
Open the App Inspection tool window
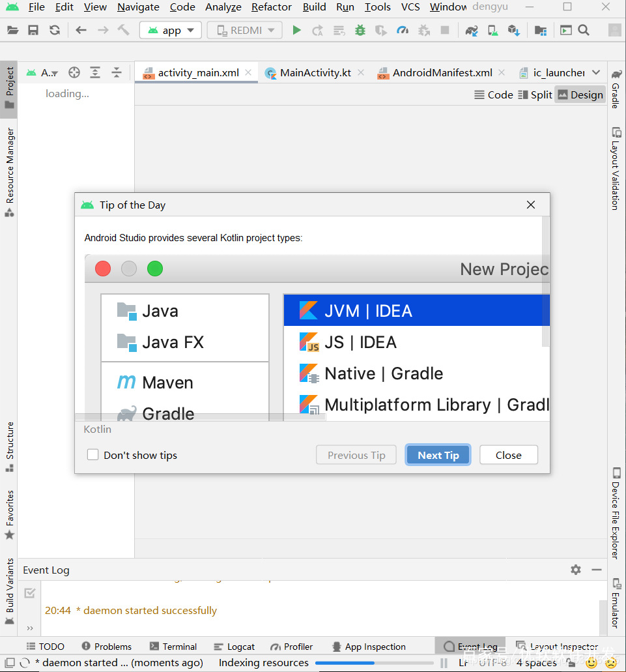pos(369,647)
